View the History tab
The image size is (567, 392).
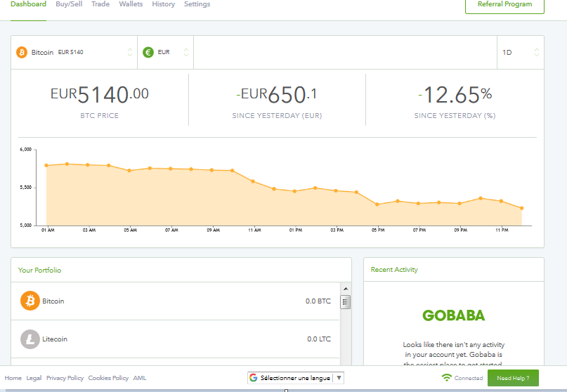(x=163, y=4)
